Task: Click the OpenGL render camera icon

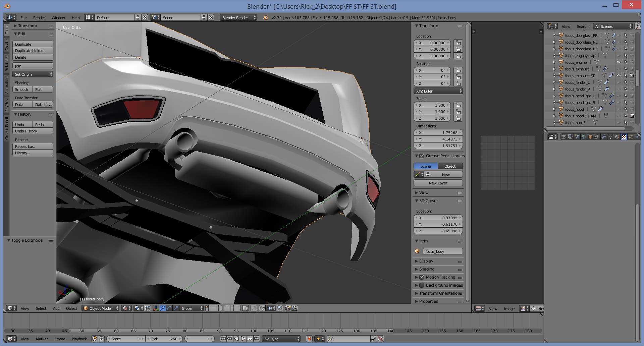Action: pos(288,308)
